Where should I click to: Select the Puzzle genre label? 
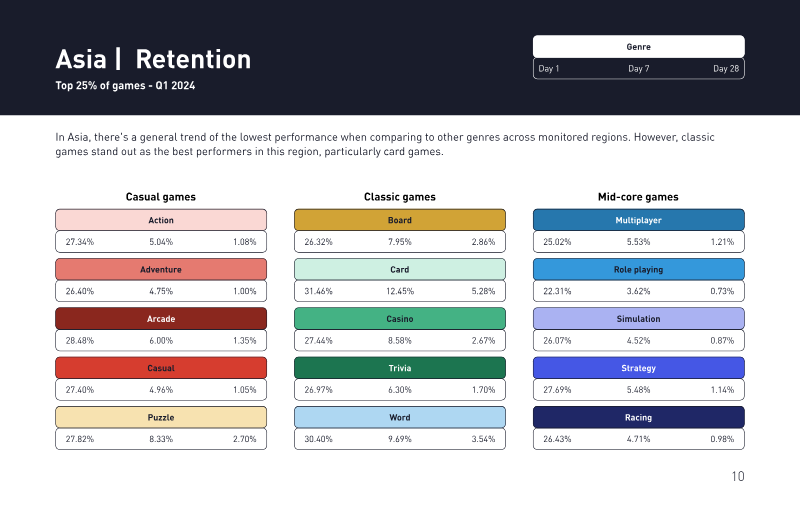click(x=160, y=417)
